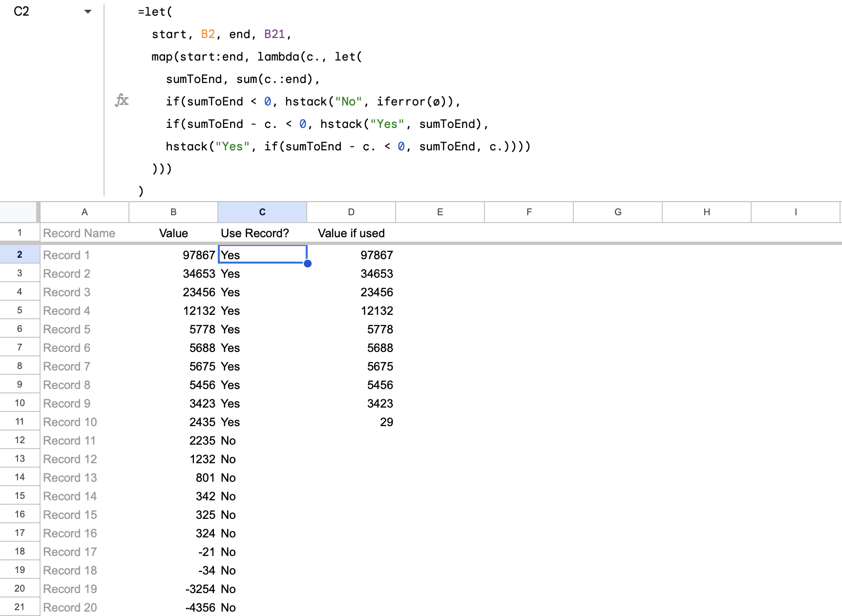Select column H header
The image size is (842, 616).
point(707,212)
